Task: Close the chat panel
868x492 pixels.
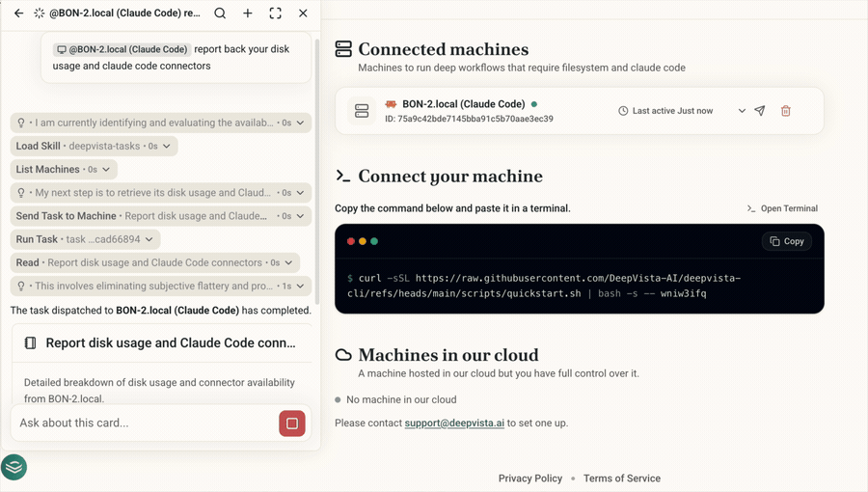Action: pyautogui.click(x=303, y=13)
